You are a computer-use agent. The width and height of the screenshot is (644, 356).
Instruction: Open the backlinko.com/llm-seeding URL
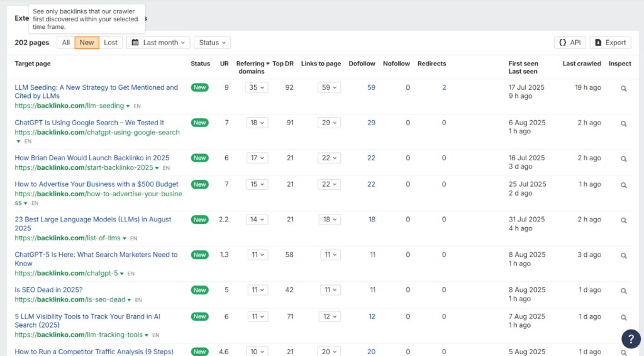tap(69, 106)
